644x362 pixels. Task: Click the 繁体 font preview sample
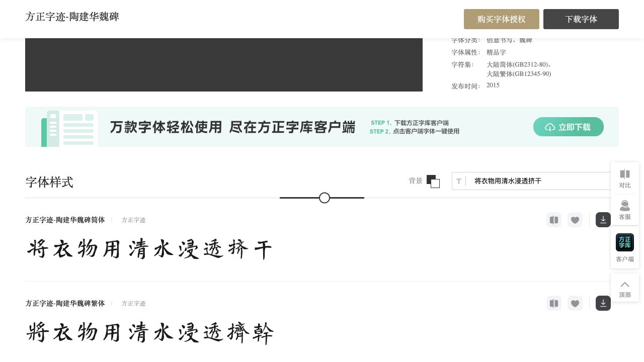[x=150, y=333]
